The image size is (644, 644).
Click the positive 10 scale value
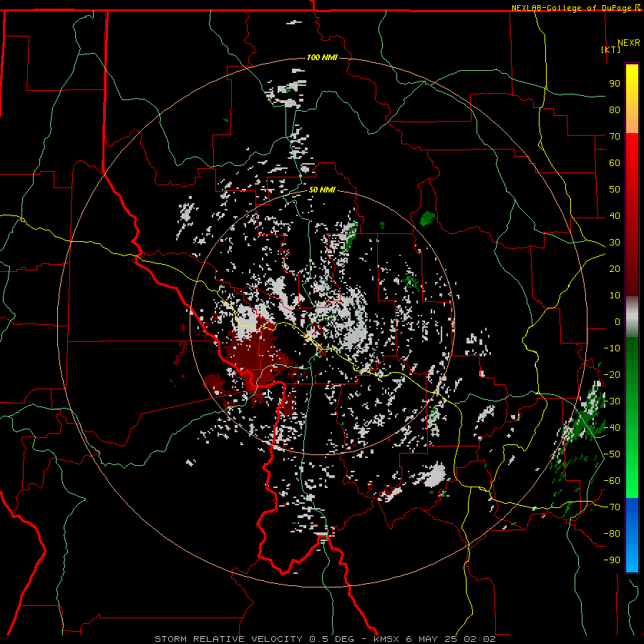[x=615, y=296]
